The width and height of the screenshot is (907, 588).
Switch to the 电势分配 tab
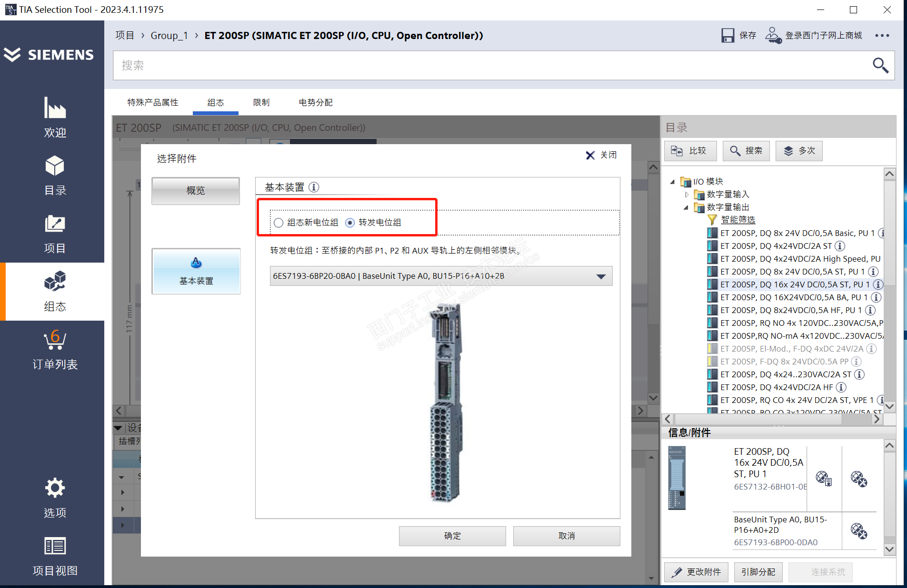(x=316, y=102)
